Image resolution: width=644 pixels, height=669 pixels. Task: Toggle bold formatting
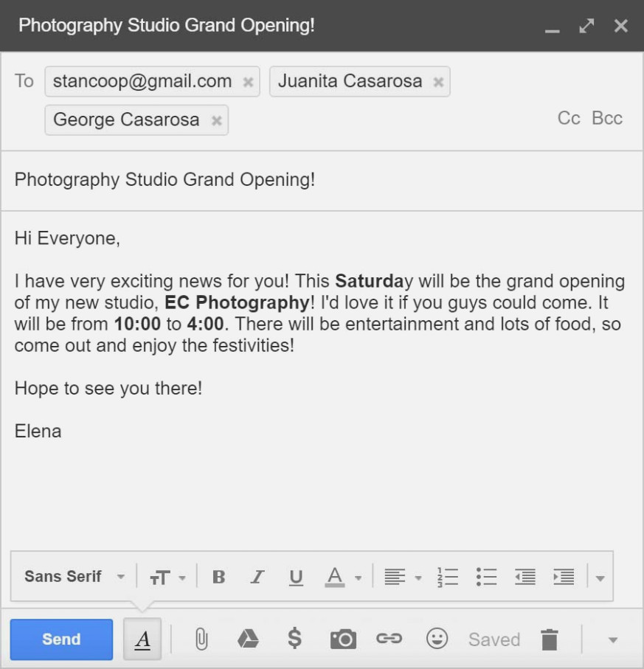coord(218,577)
